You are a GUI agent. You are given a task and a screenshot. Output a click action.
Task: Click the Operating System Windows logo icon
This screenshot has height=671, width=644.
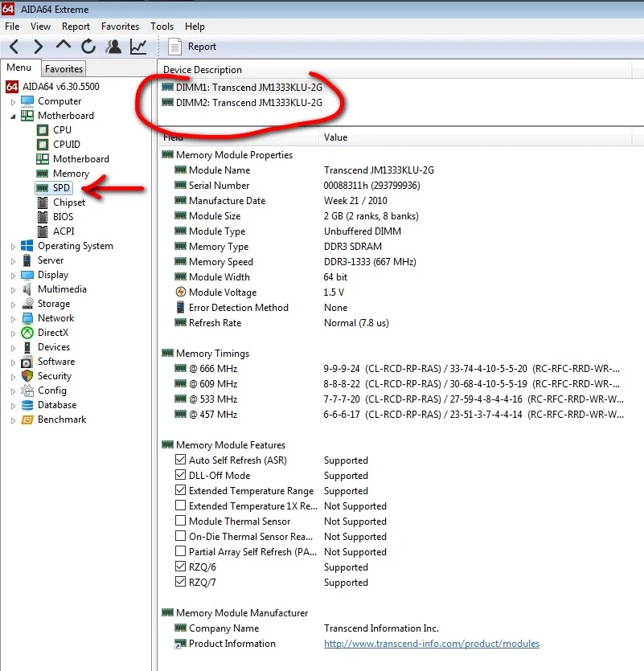tap(27, 246)
